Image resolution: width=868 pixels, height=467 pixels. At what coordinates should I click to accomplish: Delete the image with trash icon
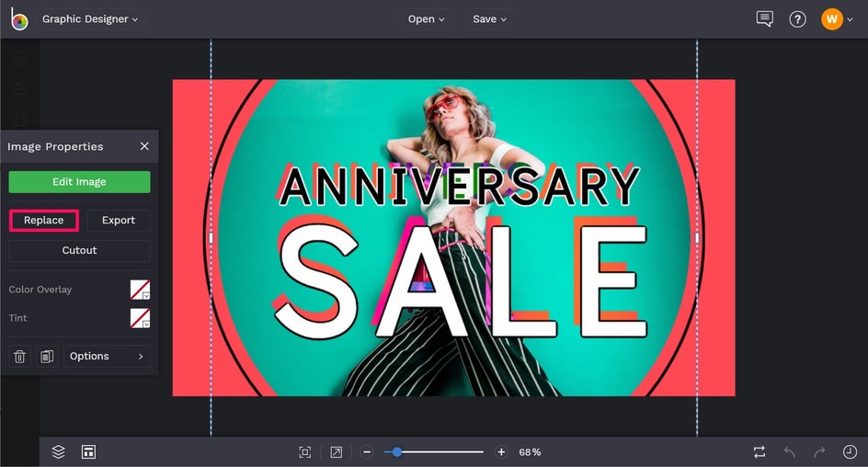[20, 357]
